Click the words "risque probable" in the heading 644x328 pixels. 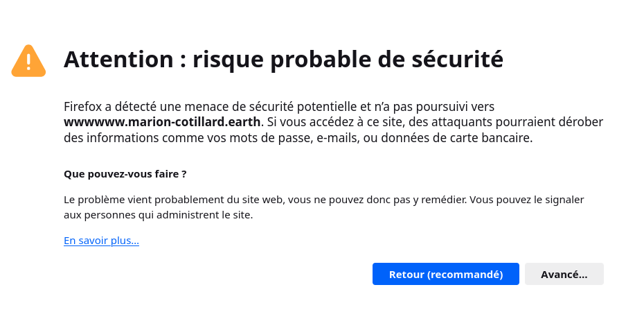266,60
